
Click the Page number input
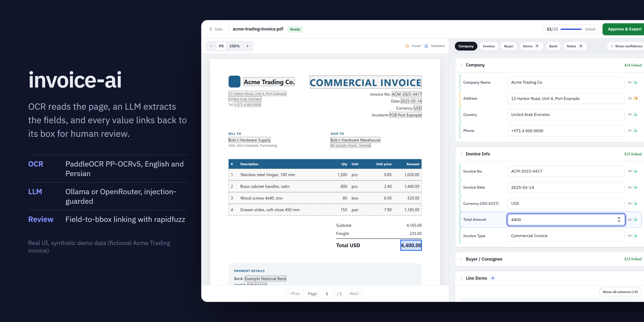tap(327, 294)
